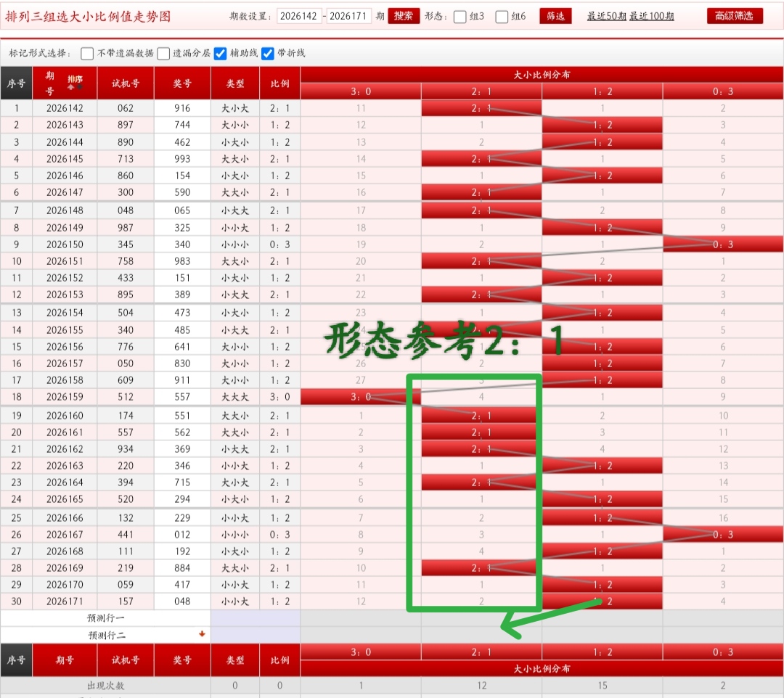Click type 大大大 for period 2026159
Viewport: 784px width, 698px height.
tap(235, 397)
